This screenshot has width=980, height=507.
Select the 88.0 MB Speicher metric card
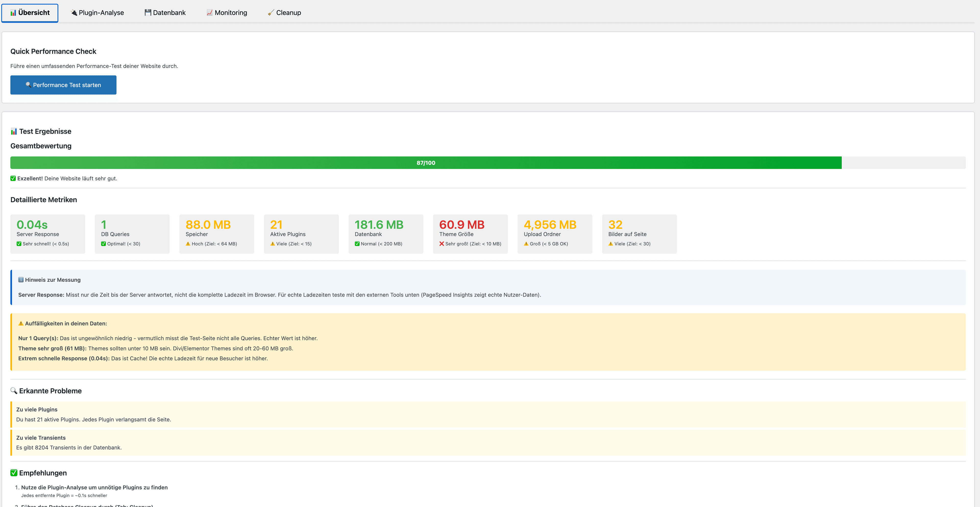coord(216,233)
